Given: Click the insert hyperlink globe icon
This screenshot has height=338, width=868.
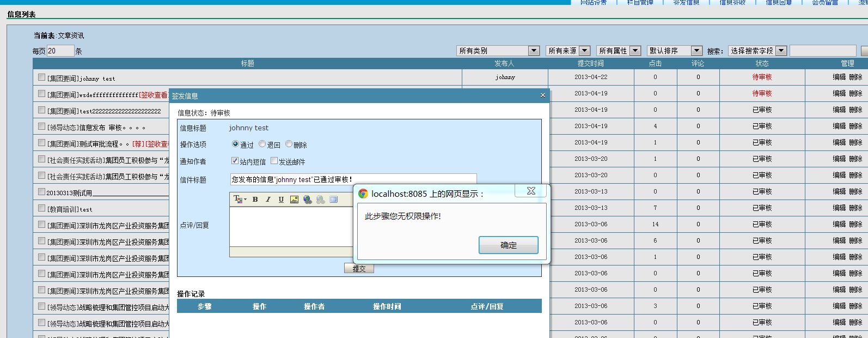Looking at the screenshot, I should coord(308,200).
